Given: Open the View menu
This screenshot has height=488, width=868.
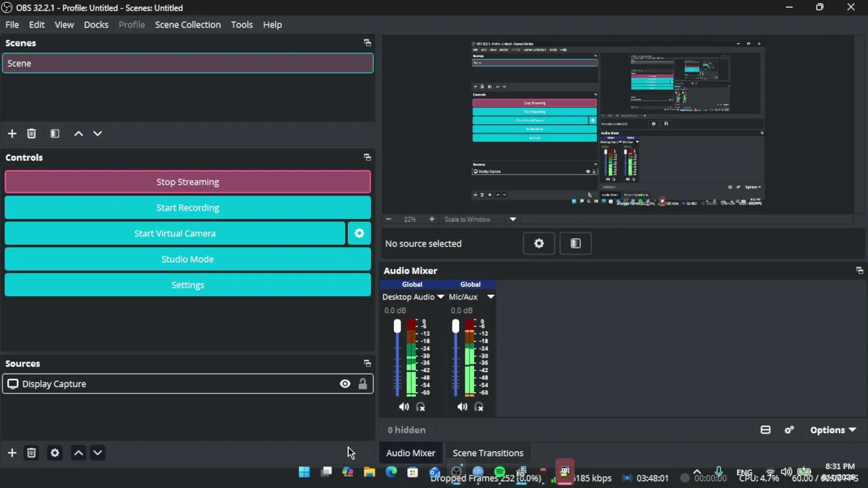Looking at the screenshot, I should pyautogui.click(x=64, y=24).
